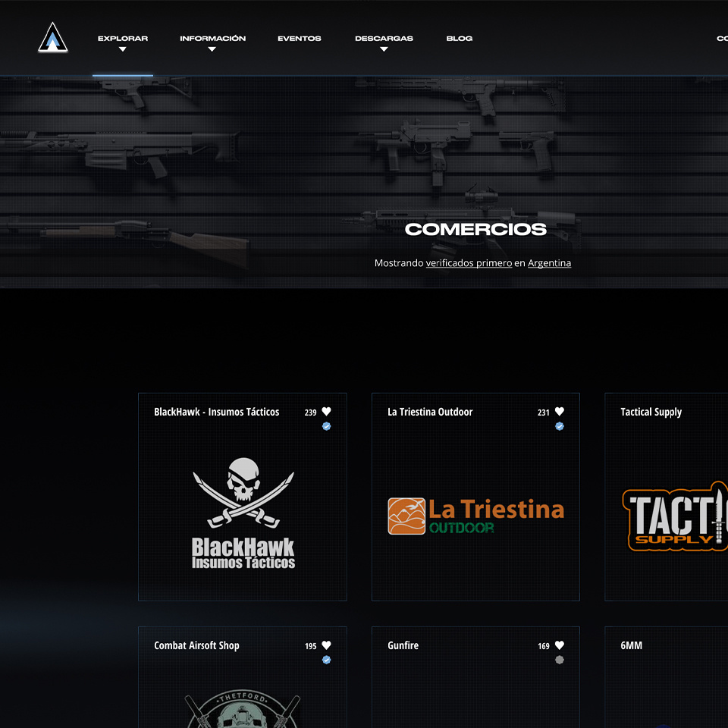
Task: Click verified badge on La Triestina card
Action: point(560,426)
